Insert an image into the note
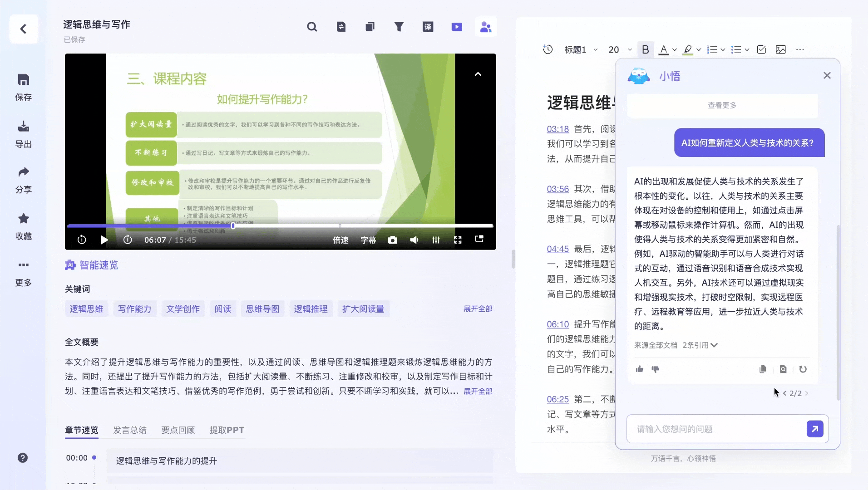The width and height of the screenshot is (868, 490). pos(780,49)
